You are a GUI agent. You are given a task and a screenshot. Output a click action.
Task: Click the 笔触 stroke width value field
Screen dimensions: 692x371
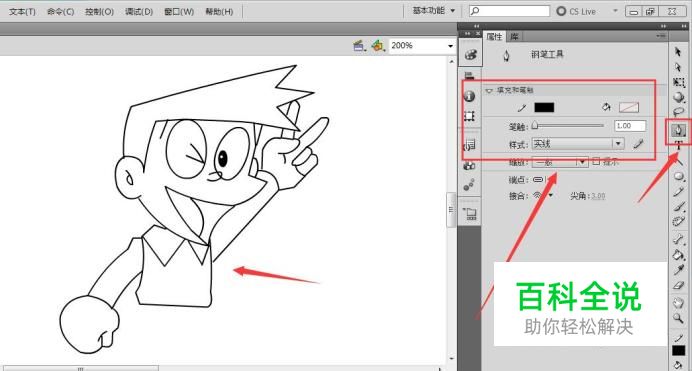[x=630, y=126]
